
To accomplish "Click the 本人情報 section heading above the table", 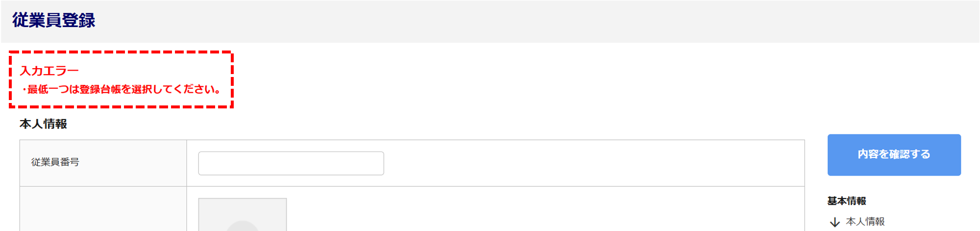I will click(43, 124).
